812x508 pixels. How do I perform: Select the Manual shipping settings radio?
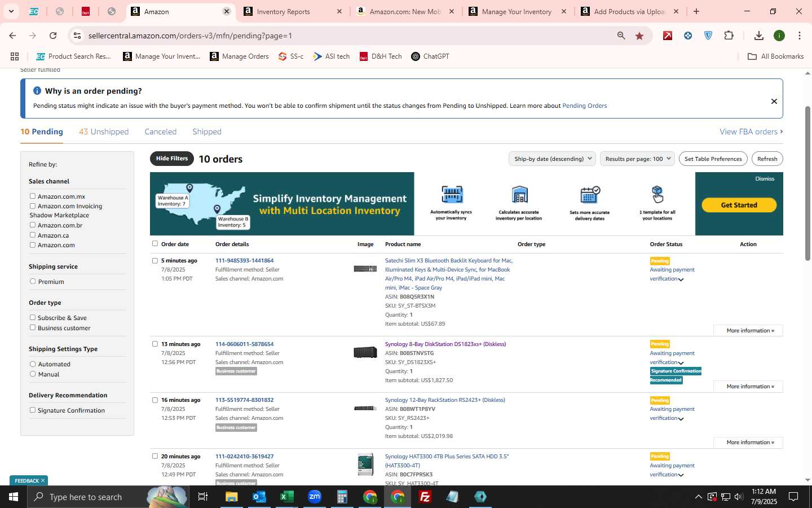[33, 374]
